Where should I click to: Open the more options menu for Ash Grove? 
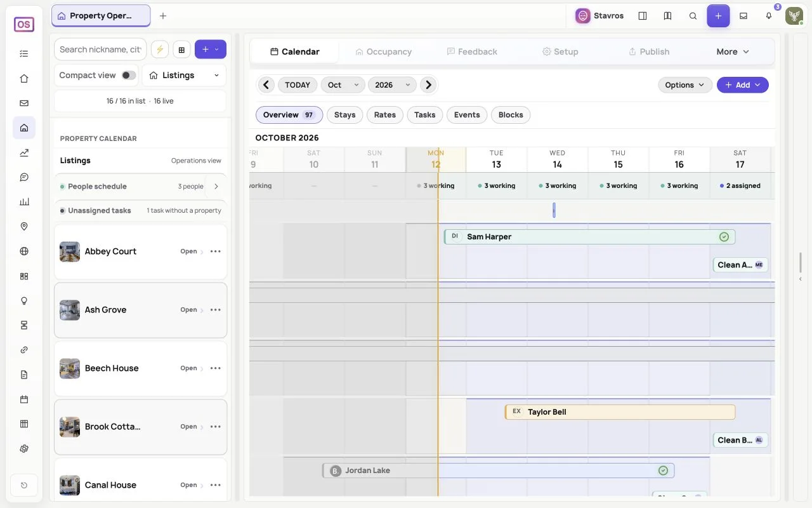tap(216, 310)
